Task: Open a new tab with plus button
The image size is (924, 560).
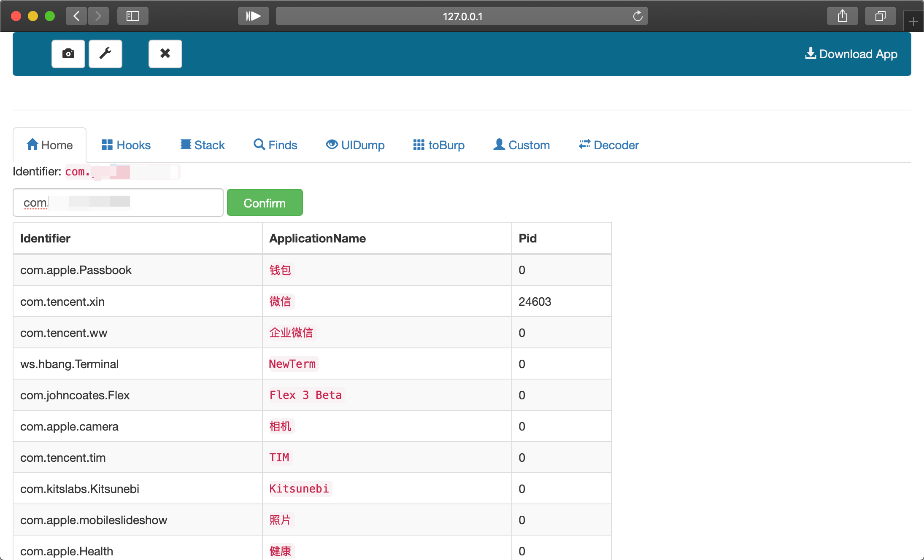Action: [913, 21]
